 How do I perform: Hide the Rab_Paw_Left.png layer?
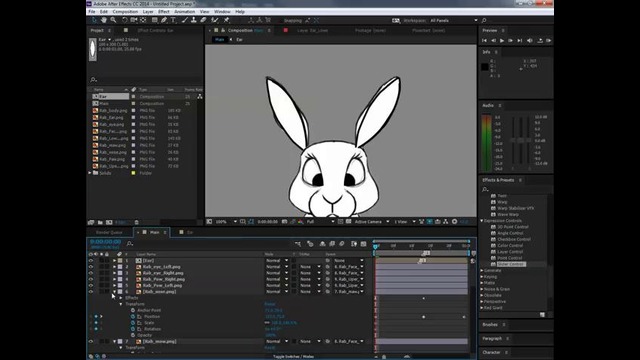(x=91, y=285)
